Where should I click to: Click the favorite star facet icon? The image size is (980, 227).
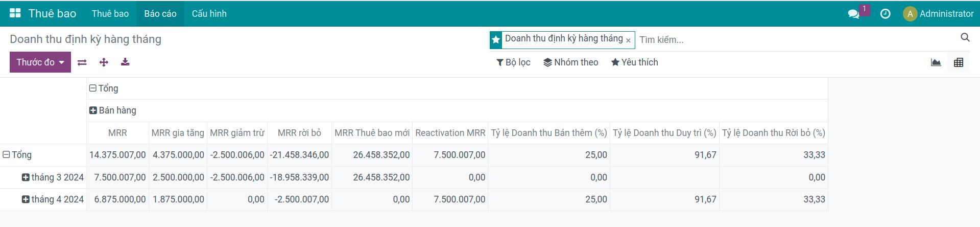495,40
